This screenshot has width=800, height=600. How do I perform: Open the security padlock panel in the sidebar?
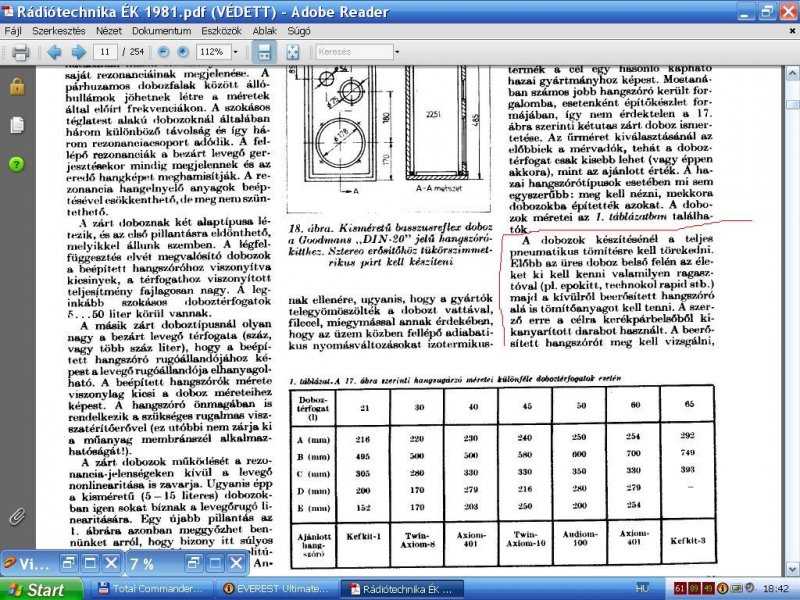click(x=17, y=86)
